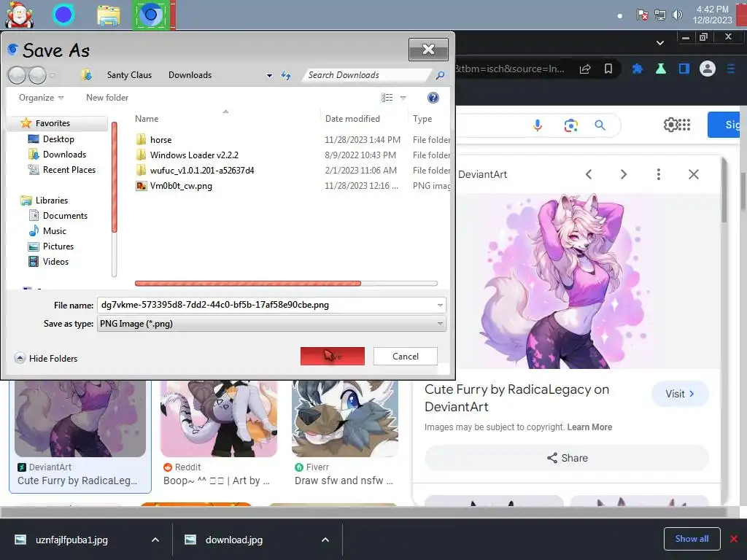Screen dimensions: 747x560
Task: Expand the address path history dropdown
Action: 270,75
